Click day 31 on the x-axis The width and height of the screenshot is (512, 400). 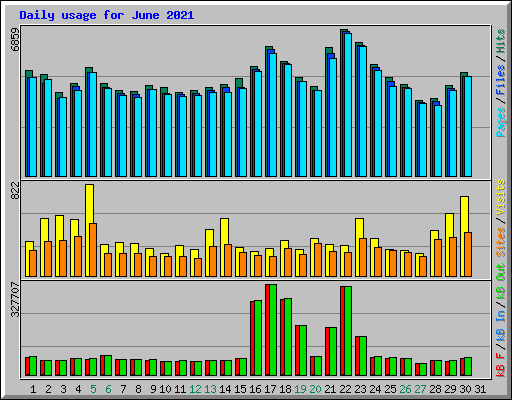click(x=480, y=389)
